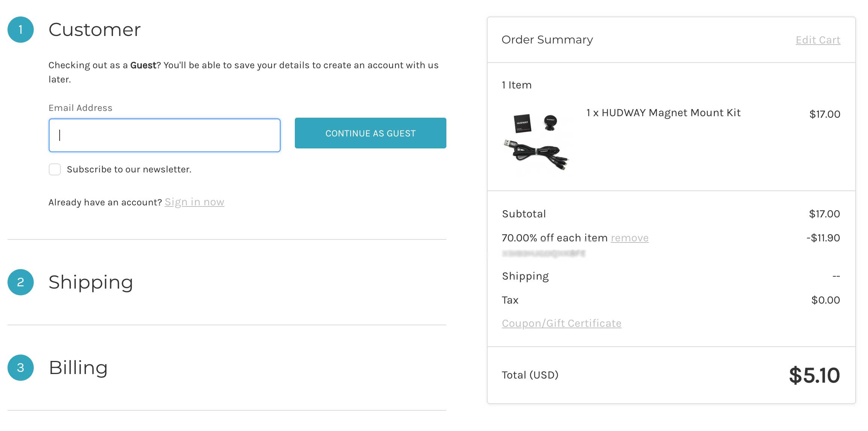
Task: Click the step 3 Billing circle icon
Action: click(21, 368)
